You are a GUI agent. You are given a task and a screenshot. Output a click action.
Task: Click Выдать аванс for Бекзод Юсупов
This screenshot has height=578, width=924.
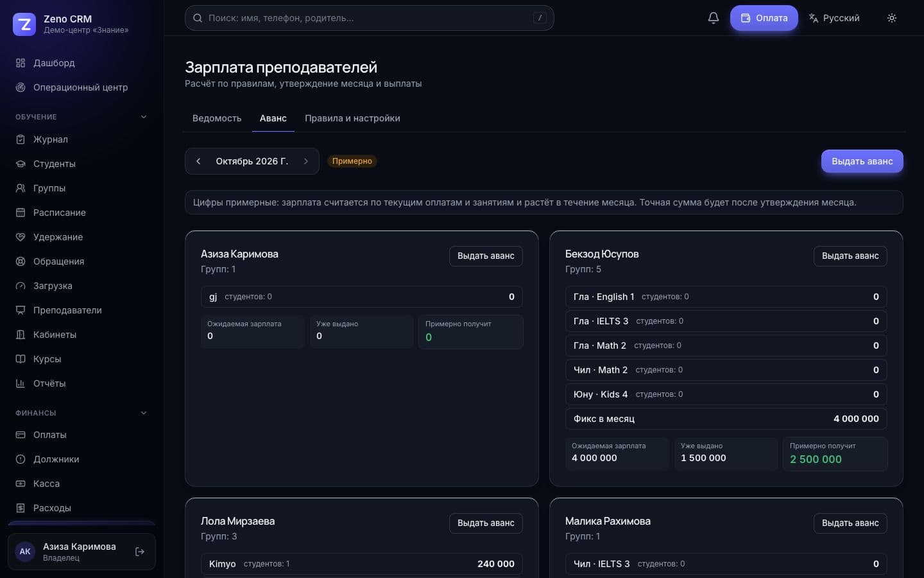850,256
